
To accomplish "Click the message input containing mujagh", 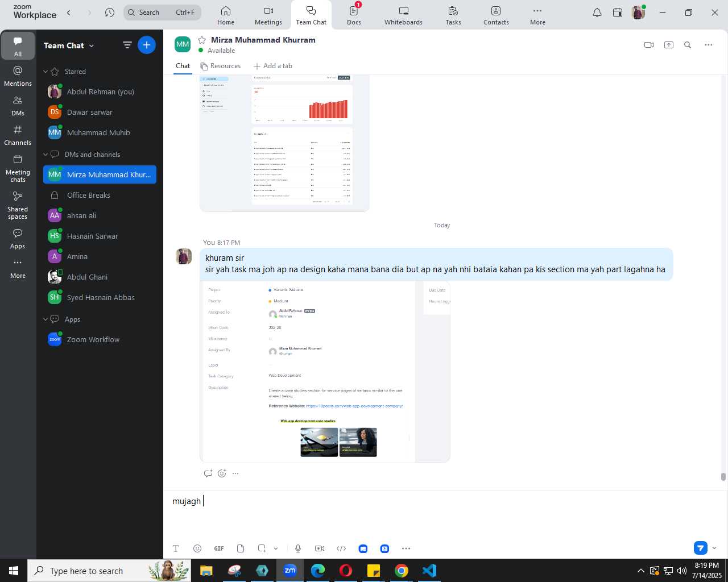I will pyautogui.click(x=445, y=501).
